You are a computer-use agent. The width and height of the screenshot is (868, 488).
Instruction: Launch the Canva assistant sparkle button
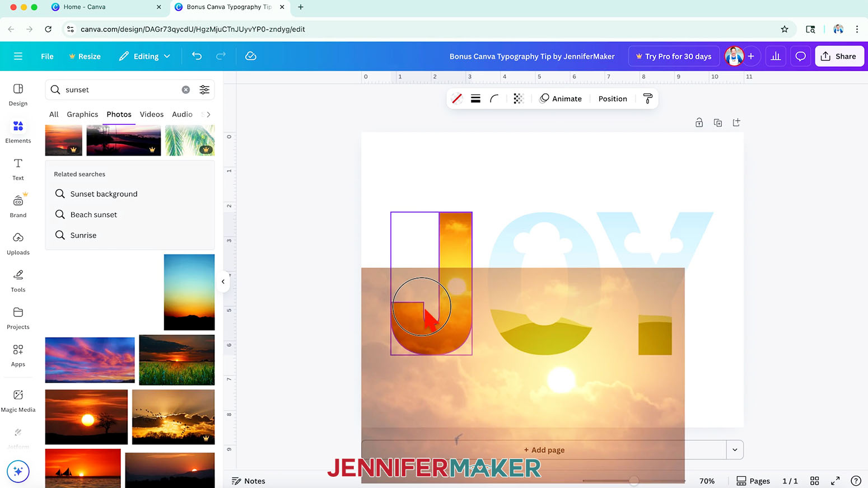(x=18, y=471)
